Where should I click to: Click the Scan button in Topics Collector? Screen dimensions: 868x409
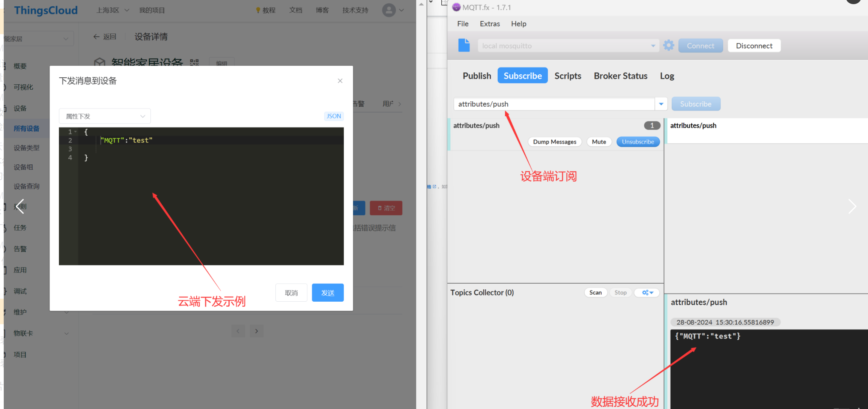pyautogui.click(x=595, y=293)
